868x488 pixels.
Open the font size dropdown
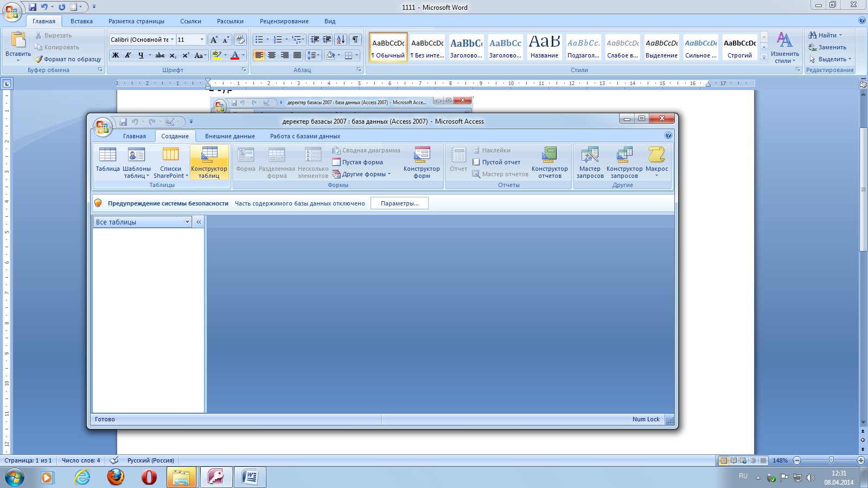click(x=202, y=40)
